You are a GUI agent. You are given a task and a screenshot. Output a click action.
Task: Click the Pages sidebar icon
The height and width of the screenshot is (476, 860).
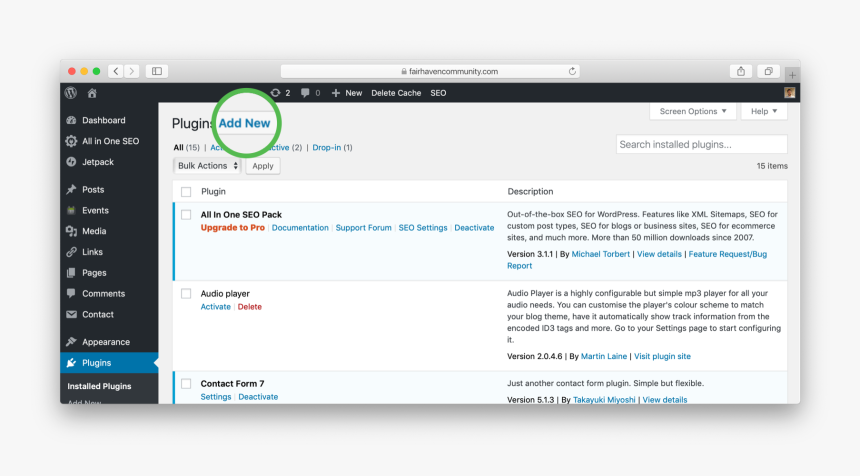71,273
